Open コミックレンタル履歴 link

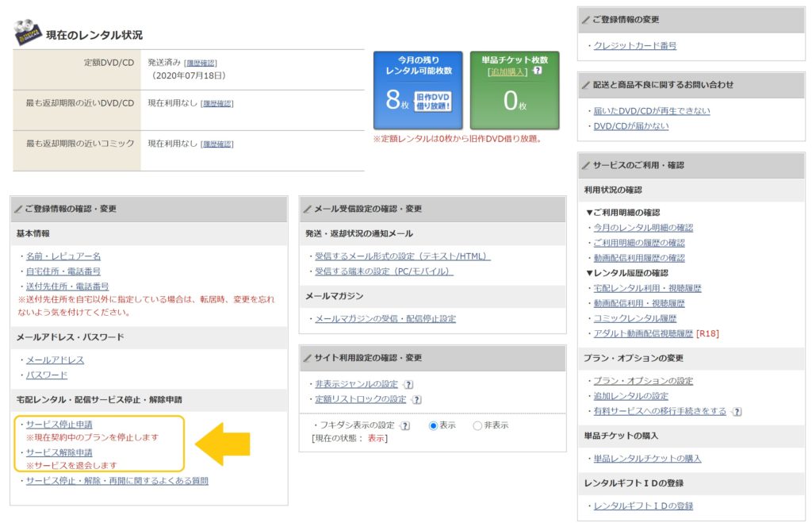coord(635,318)
